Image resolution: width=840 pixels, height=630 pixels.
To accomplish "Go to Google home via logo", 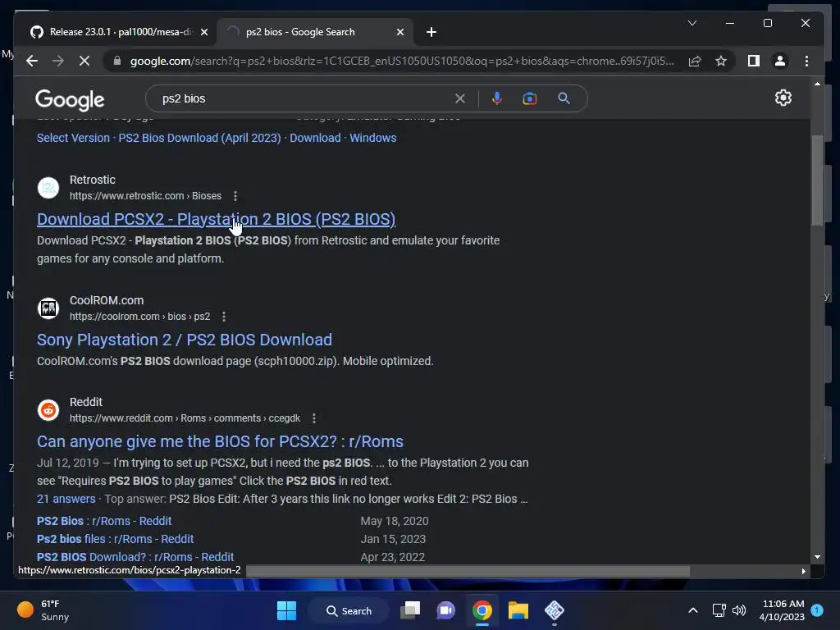I will (70, 99).
